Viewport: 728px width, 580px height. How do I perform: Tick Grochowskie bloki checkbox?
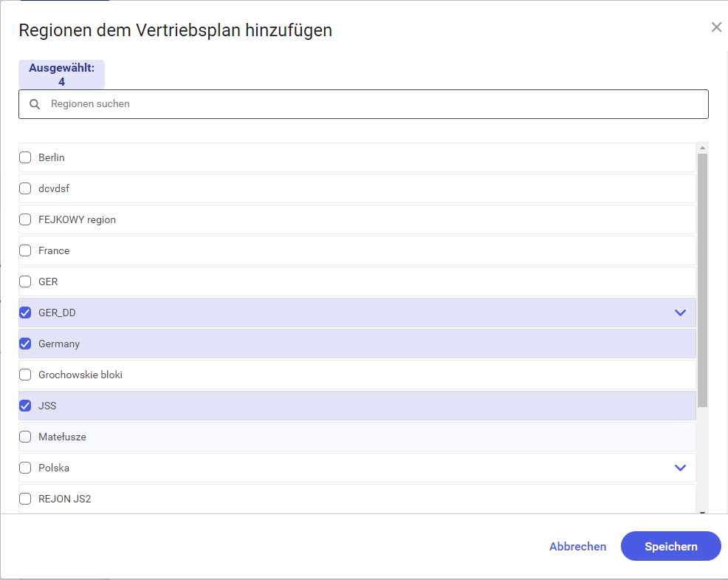pos(25,375)
